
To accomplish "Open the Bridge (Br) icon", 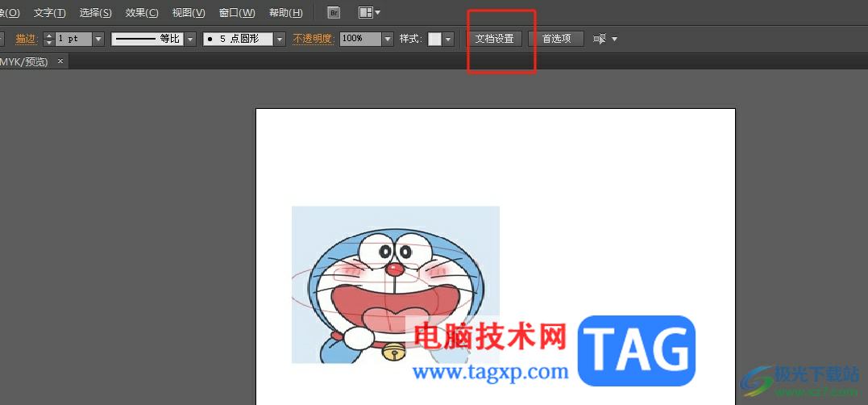I will click(334, 12).
